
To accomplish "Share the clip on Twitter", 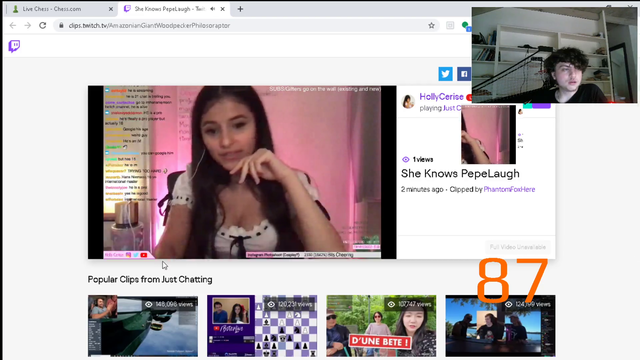I will coord(445,74).
